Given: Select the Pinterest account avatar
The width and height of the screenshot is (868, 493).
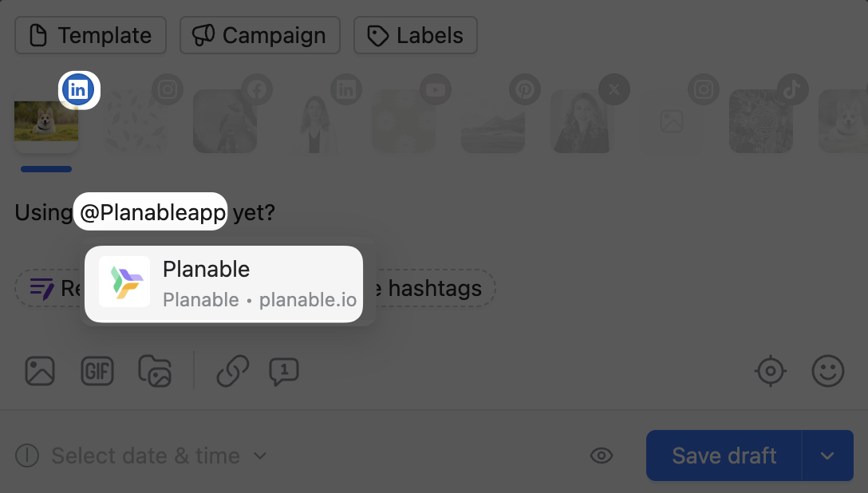Looking at the screenshot, I should click(493, 120).
